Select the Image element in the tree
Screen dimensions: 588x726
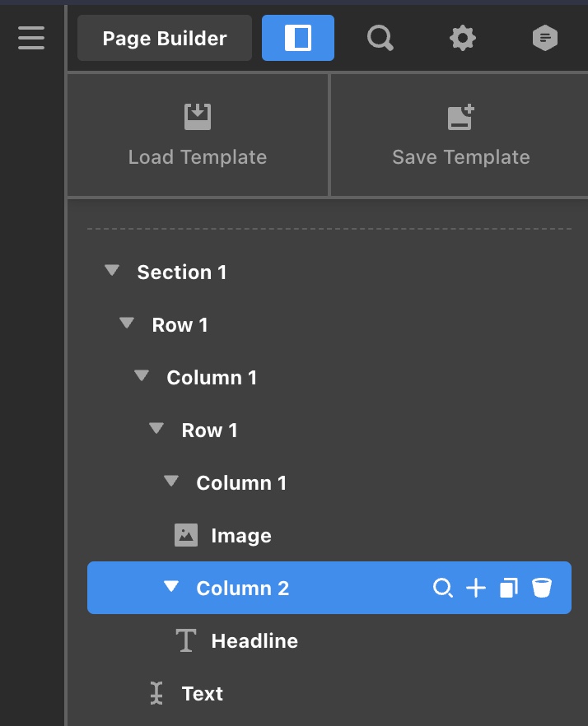pos(240,536)
